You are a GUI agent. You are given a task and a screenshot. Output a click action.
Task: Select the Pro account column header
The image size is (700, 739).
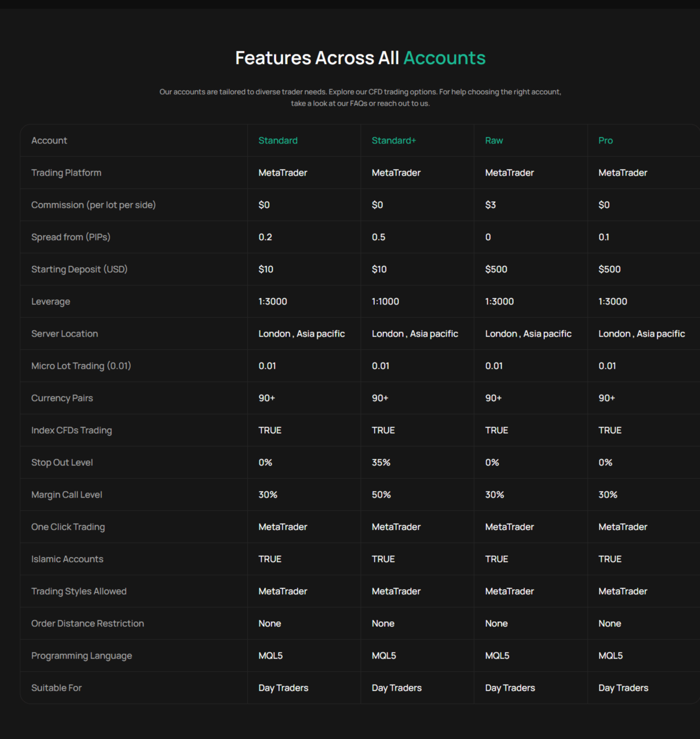[x=605, y=140]
